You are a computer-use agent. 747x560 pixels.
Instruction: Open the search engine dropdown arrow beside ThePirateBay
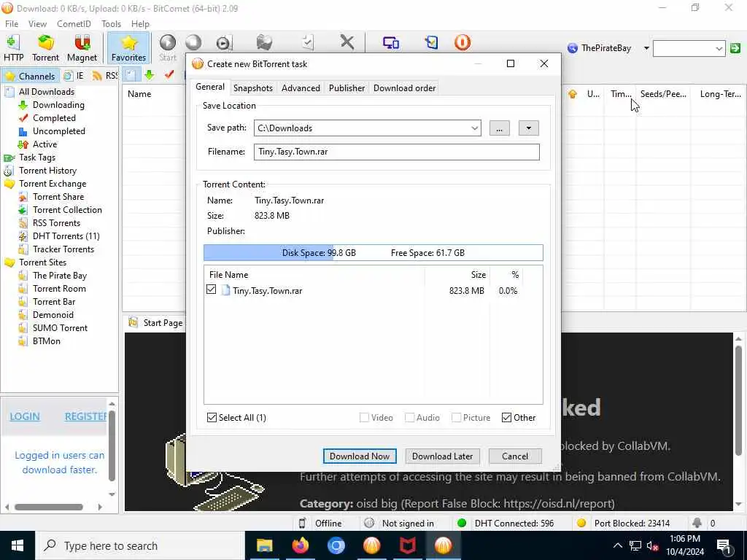(646, 48)
